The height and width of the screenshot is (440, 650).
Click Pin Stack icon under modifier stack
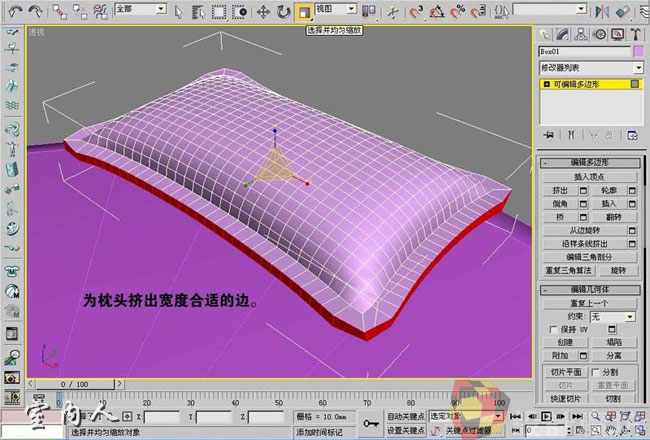549,135
